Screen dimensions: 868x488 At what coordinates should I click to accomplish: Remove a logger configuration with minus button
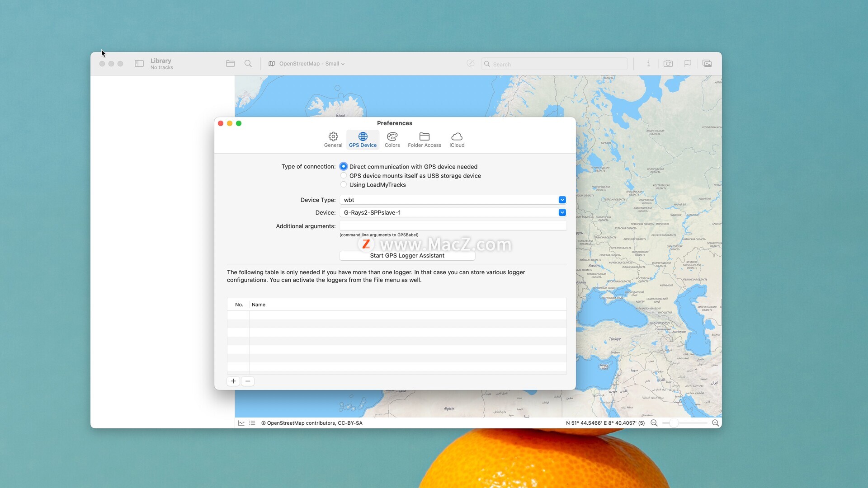(248, 381)
